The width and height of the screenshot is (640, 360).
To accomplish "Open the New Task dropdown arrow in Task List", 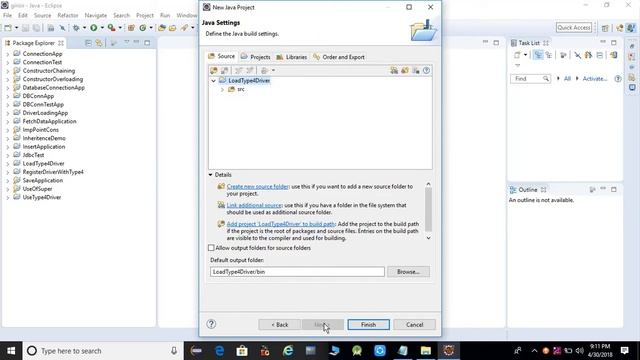I will pyautogui.click(x=525, y=55).
